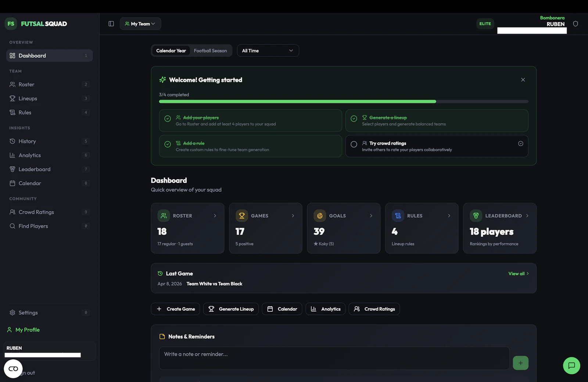Image resolution: width=588 pixels, height=382 pixels.
Task: Click the Try crowd ratings task title
Action: [388, 143]
